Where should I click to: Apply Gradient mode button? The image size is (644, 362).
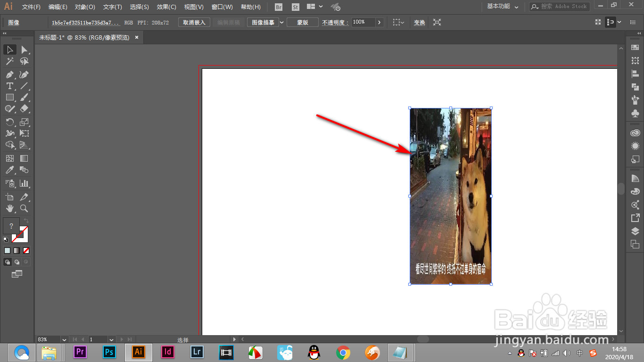pos(17,251)
